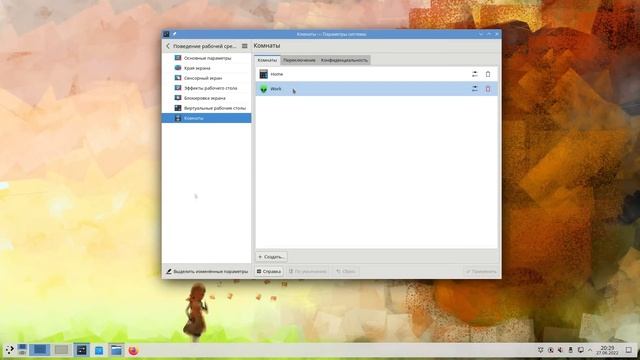640x360 pixels.
Task: Click the Home activity icon
Action: coord(264,74)
